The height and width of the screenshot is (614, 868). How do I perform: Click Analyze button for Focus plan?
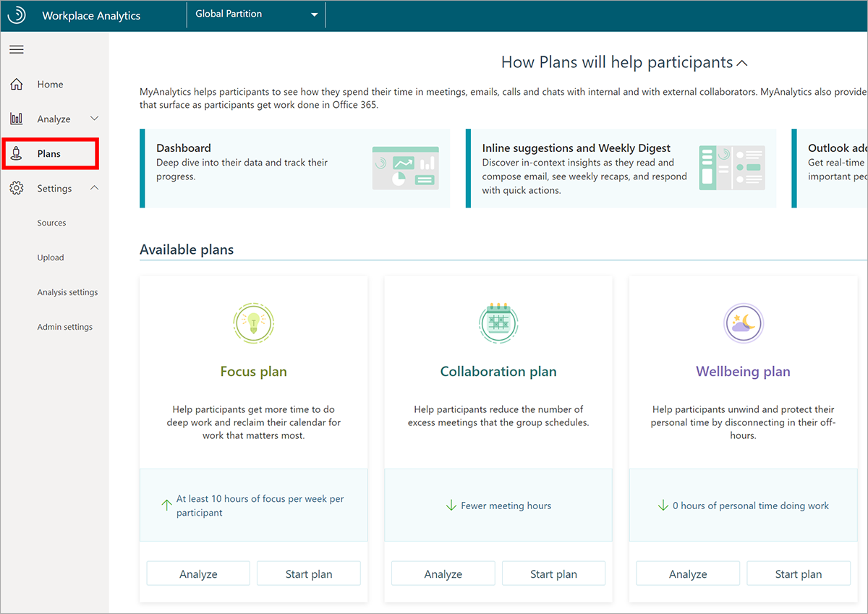click(198, 574)
